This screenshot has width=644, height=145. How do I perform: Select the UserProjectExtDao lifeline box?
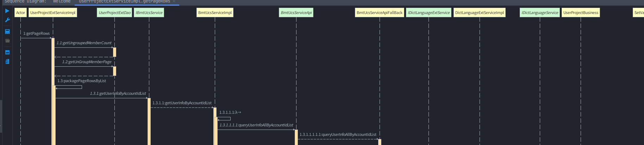pos(114,13)
